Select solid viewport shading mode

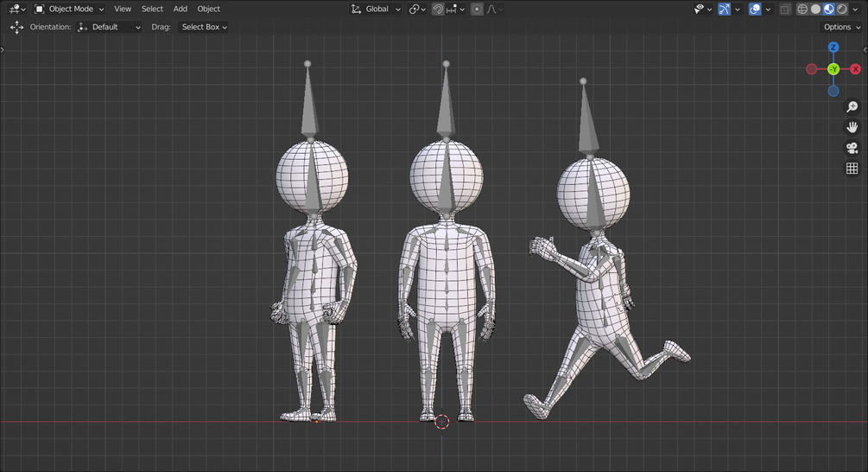(815, 10)
